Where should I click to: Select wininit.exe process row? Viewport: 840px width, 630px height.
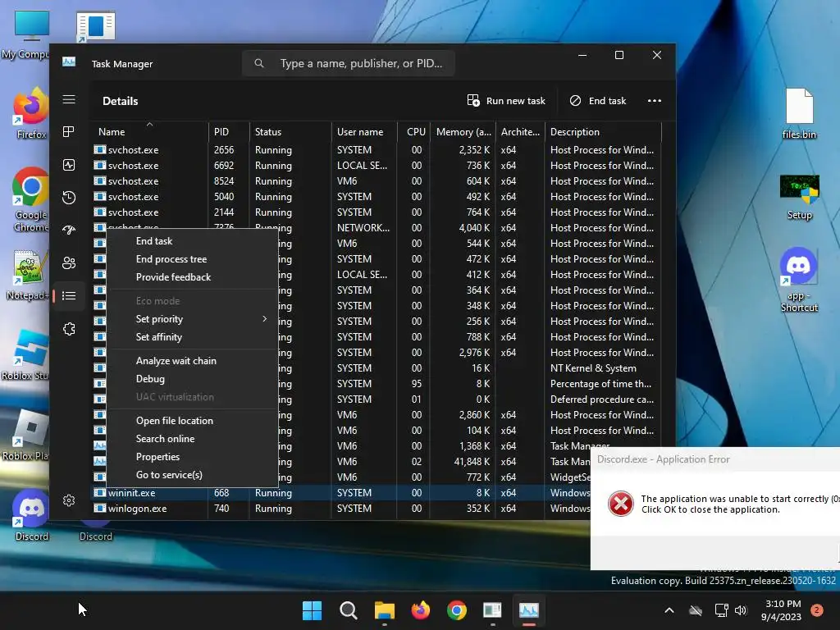(341, 493)
